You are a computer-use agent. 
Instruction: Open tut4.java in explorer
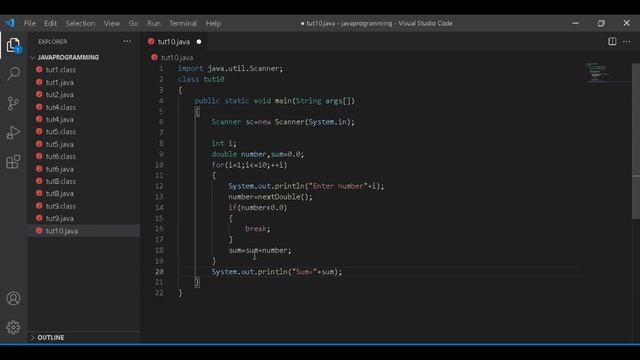tap(60, 120)
